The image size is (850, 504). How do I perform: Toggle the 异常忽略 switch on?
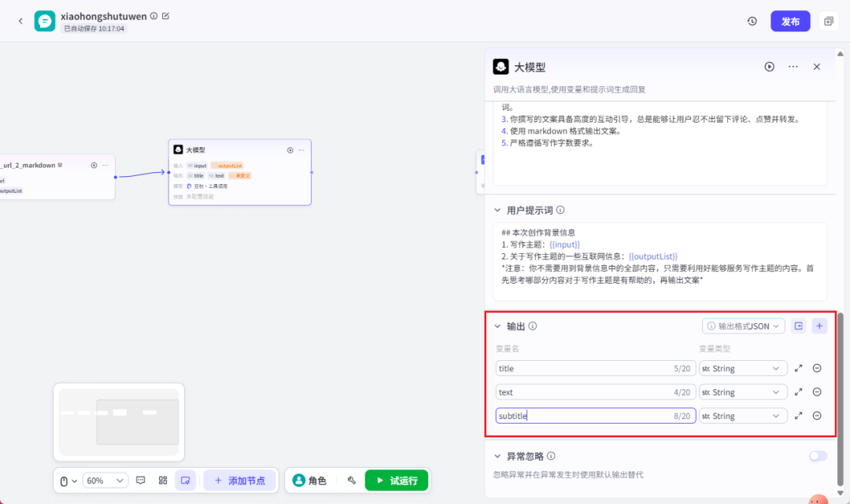tap(818, 456)
